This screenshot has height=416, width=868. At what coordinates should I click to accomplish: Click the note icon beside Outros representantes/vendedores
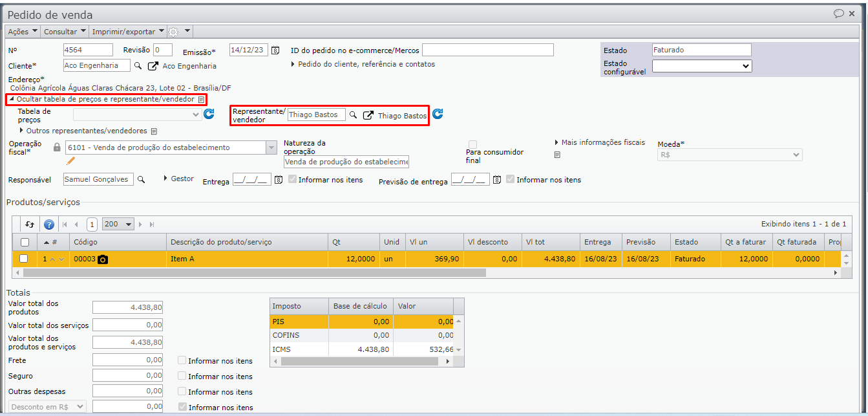154,131
